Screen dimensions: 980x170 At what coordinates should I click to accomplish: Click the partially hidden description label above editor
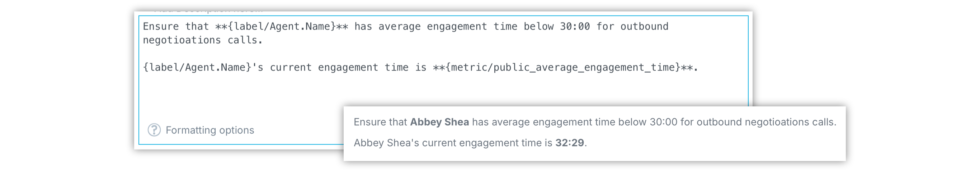coord(208,11)
